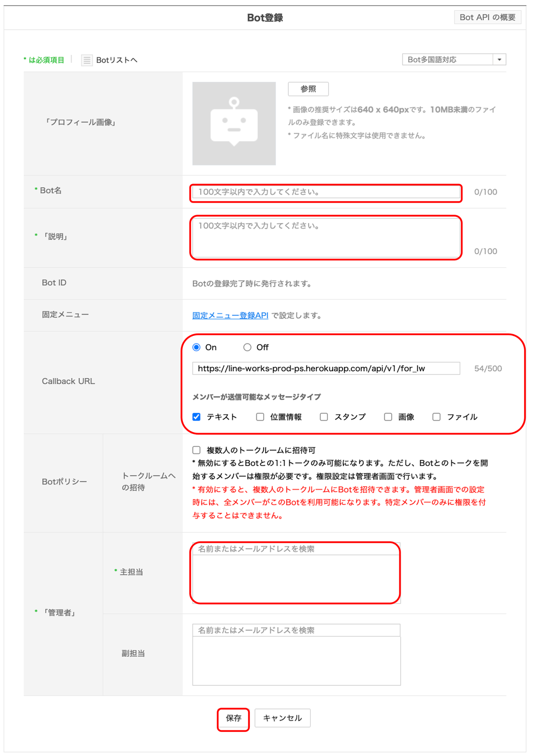Check 複数人のトークルームに招待可
This screenshot has width=533, height=756.
[197, 450]
